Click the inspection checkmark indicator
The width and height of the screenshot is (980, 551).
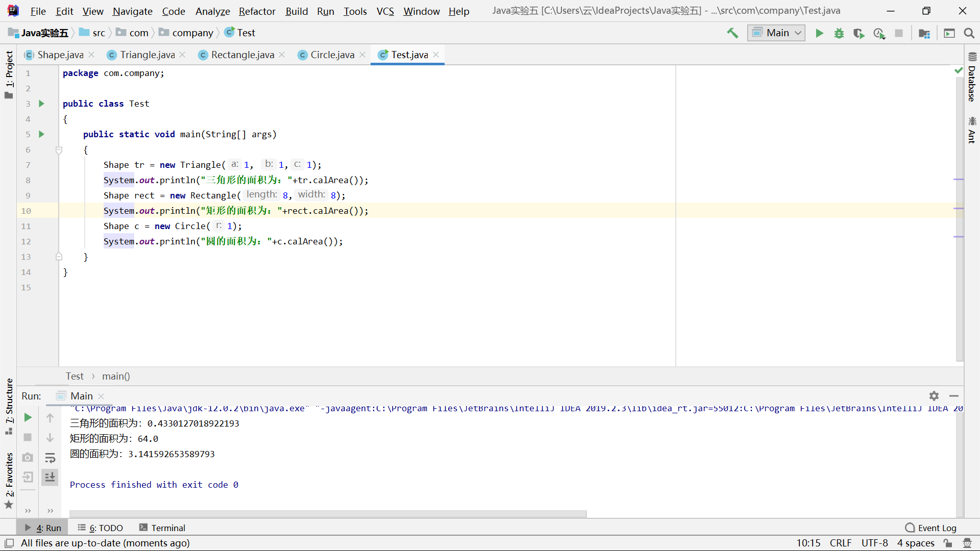(959, 70)
